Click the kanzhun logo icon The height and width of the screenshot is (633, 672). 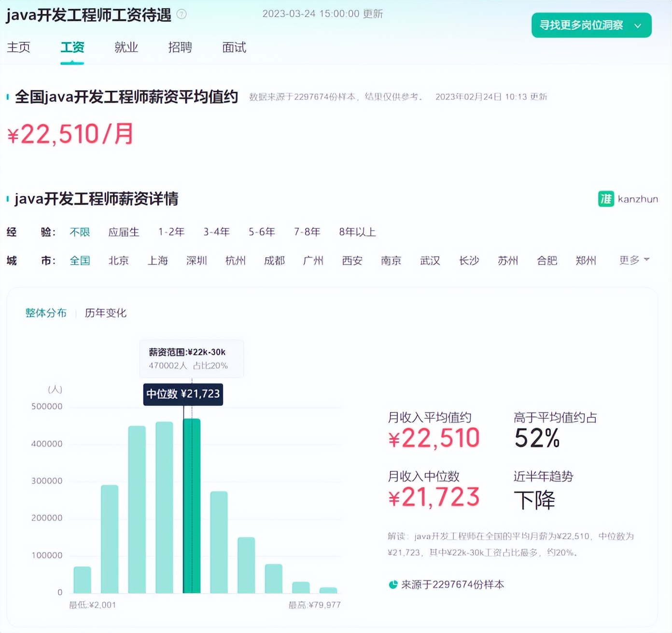coord(606,199)
